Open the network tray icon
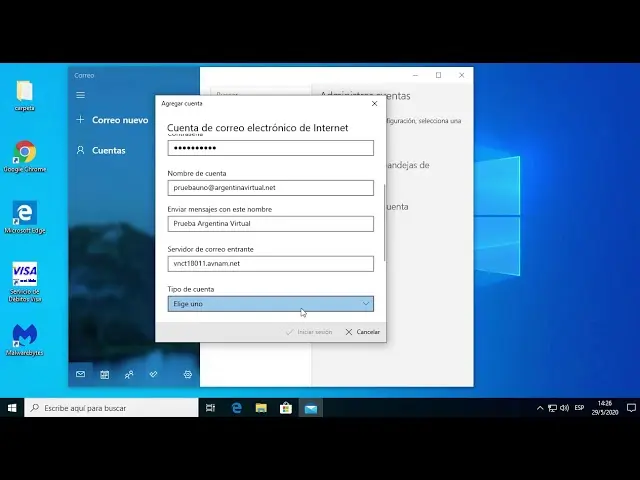The width and height of the screenshot is (640, 480). [552, 408]
